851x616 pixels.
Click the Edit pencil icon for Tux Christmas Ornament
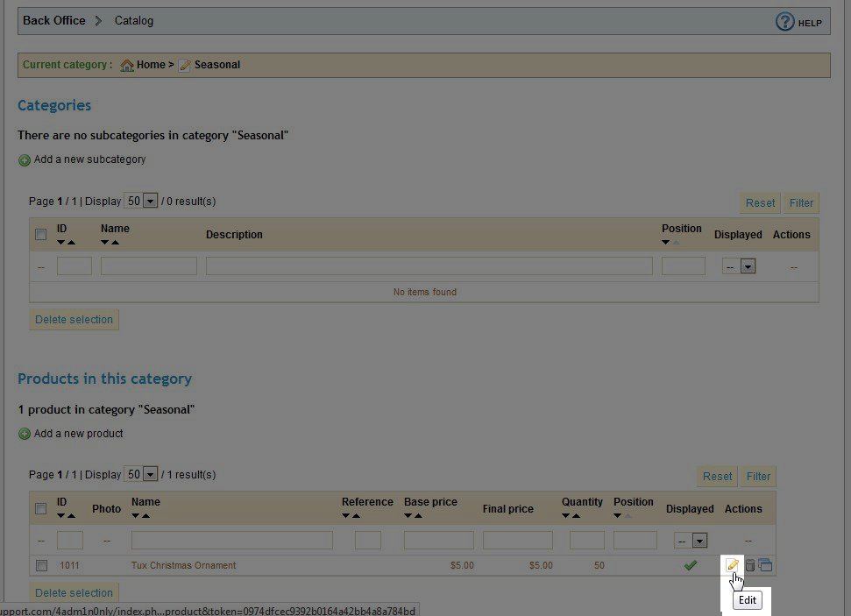(x=733, y=565)
